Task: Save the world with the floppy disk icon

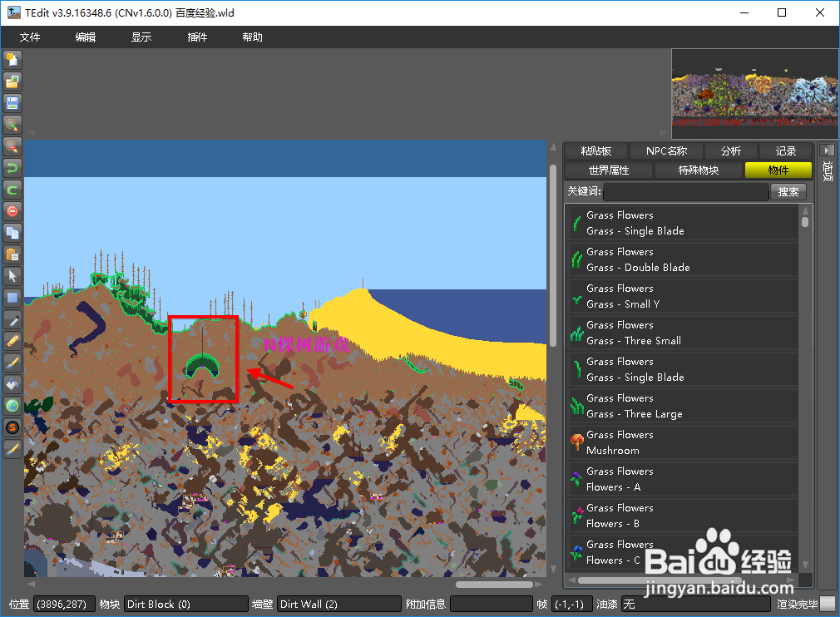Action: click(12, 103)
